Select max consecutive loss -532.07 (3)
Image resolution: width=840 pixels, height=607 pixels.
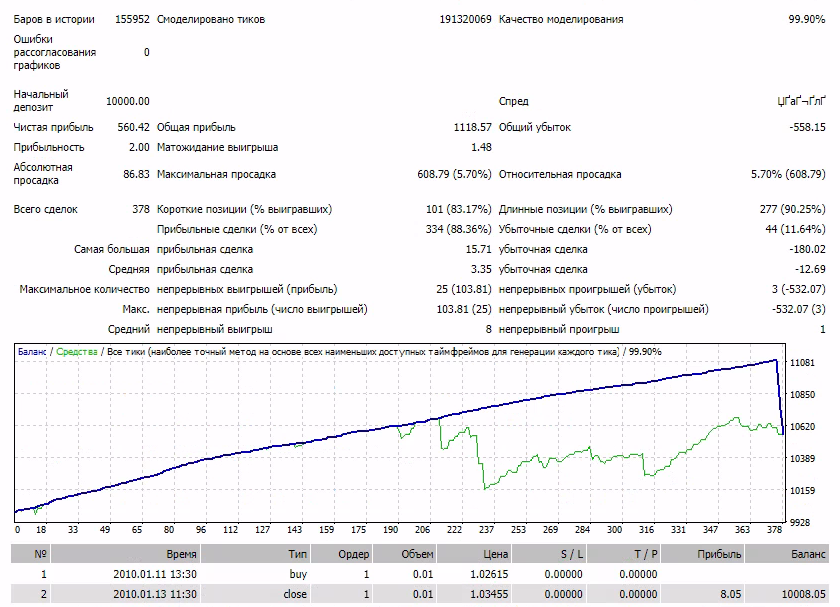tap(798, 309)
